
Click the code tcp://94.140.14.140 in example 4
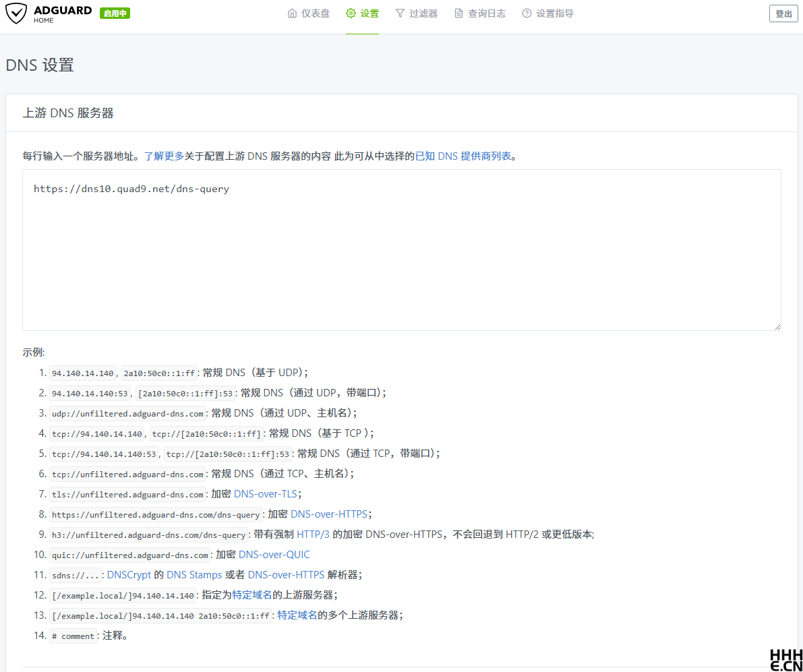coord(97,434)
